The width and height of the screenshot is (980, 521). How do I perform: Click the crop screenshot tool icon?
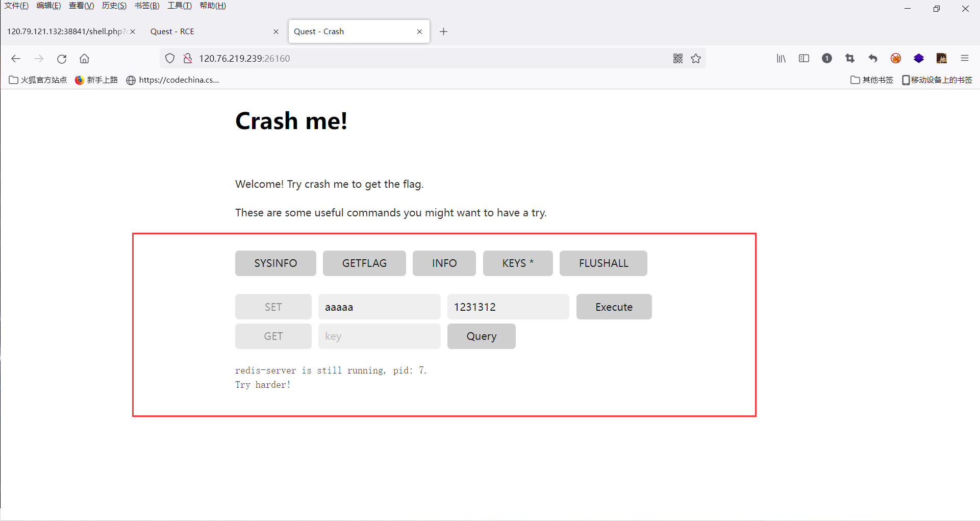click(x=850, y=59)
